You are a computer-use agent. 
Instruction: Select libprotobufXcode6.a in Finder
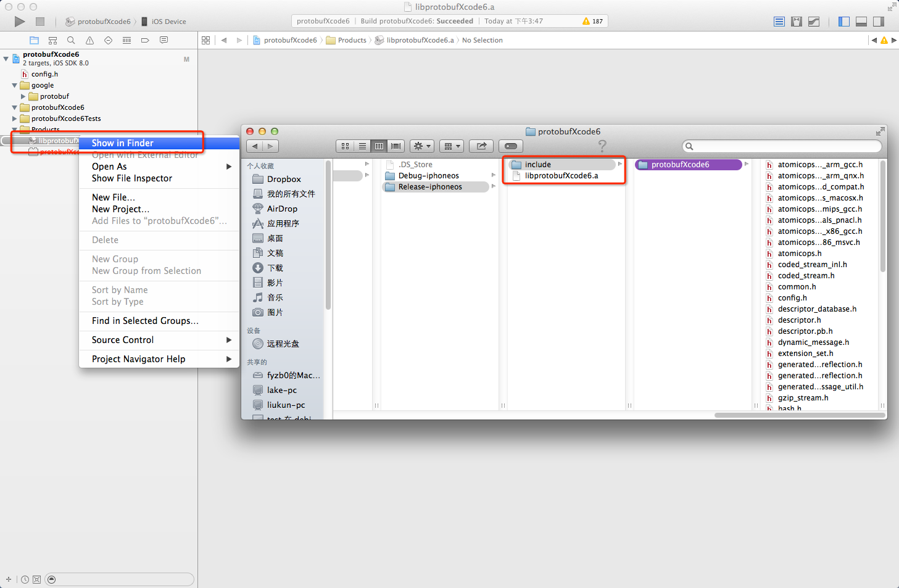pyautogui.click(x=563, y=176)
